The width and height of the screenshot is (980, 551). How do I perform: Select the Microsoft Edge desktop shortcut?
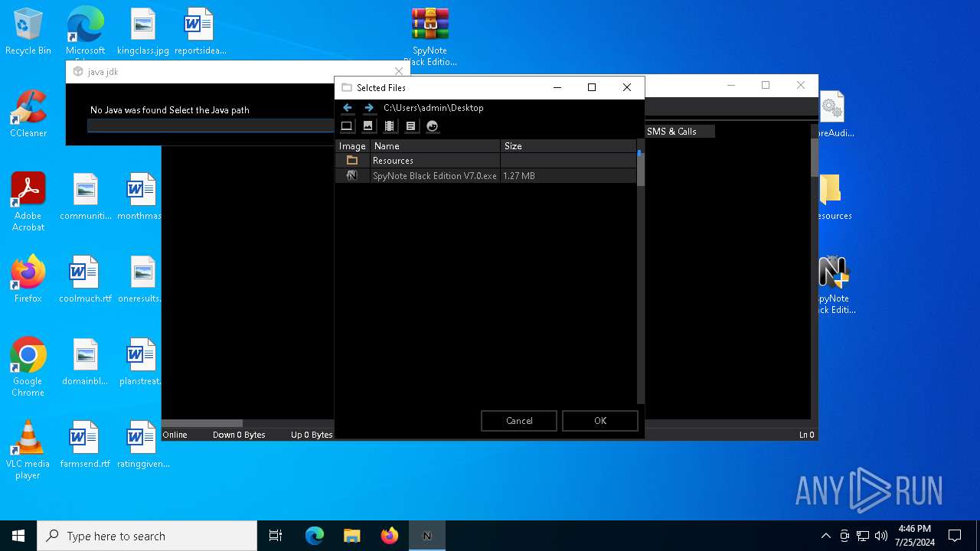point(85,31)
